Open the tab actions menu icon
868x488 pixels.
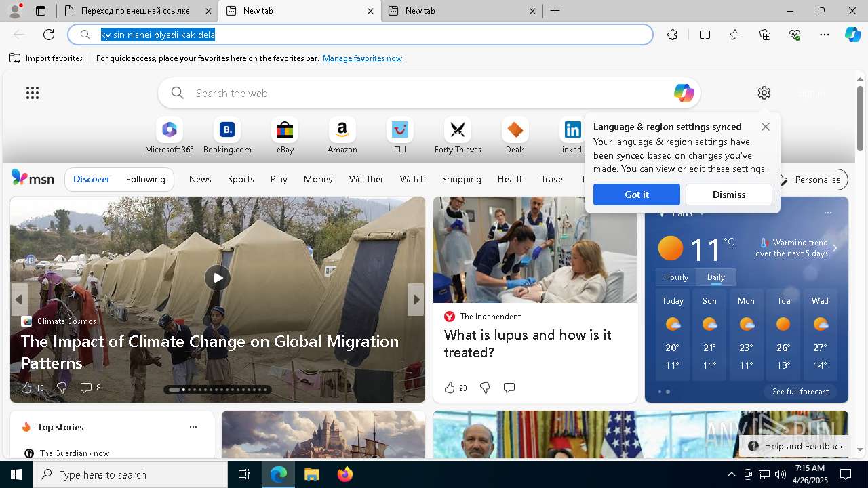41,11
